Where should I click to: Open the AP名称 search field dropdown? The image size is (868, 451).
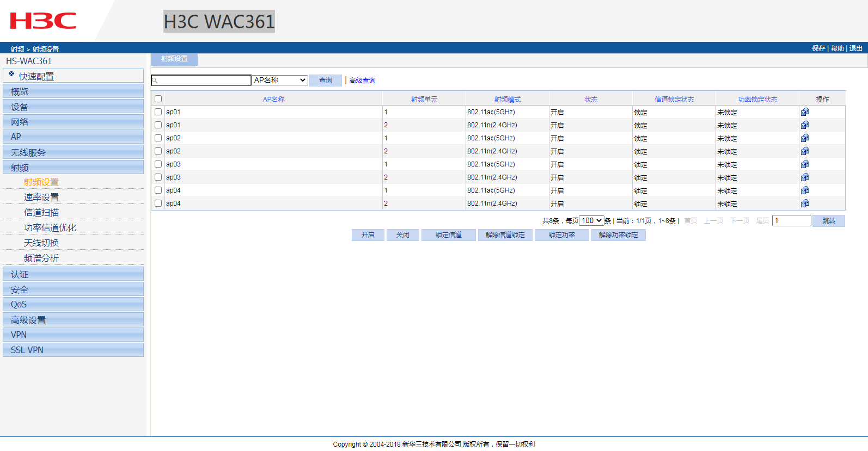click(x=280, y=81)
